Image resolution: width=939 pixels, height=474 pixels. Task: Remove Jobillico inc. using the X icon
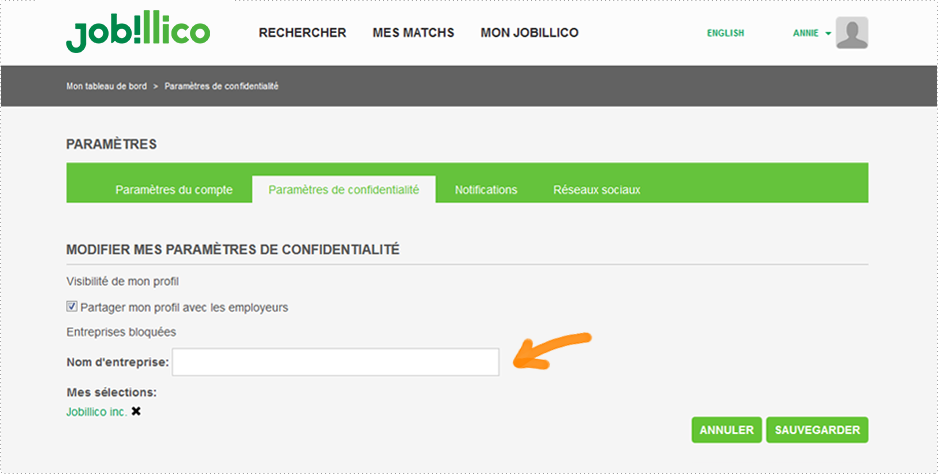tap(136, 411)
